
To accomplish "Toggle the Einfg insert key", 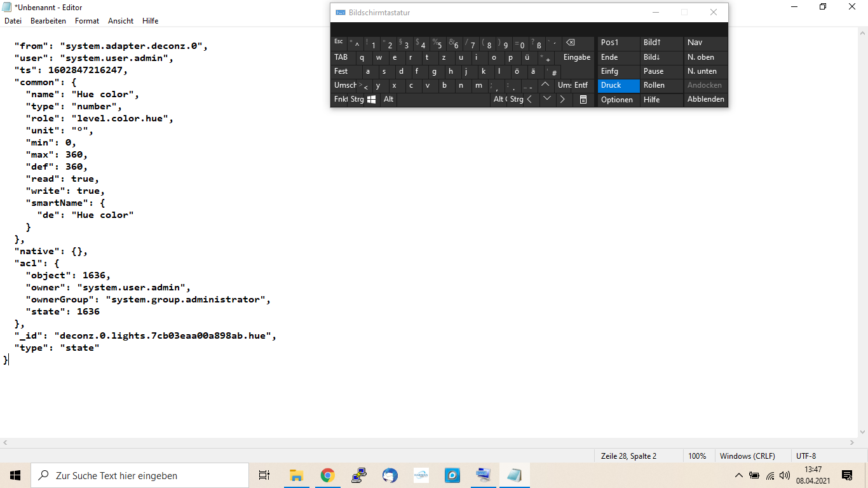I will click(618, 71).
